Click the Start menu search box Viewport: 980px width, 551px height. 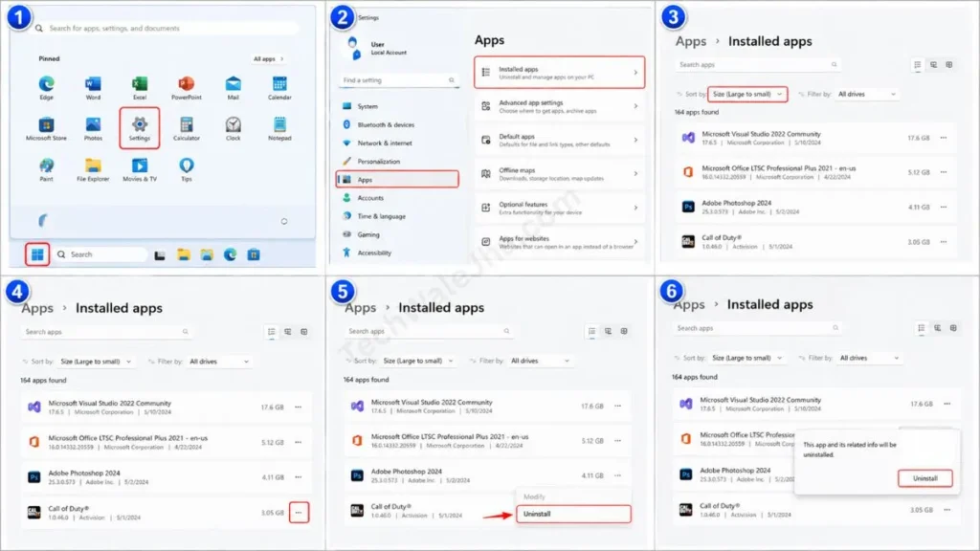point(166,28)
